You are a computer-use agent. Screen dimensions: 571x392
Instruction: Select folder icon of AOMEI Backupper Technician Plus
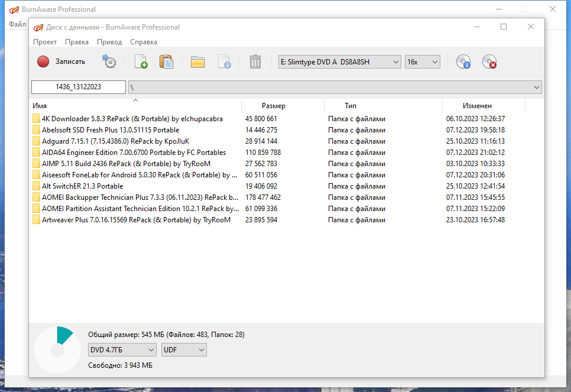[x=36, y=197]
